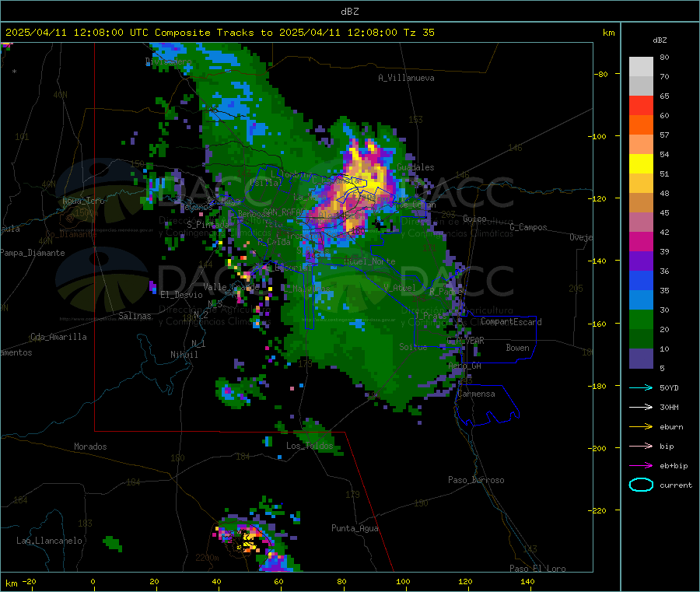Click the Agua_Toro map label
Screen dimensions: 700x592
(x=83, y=201)
